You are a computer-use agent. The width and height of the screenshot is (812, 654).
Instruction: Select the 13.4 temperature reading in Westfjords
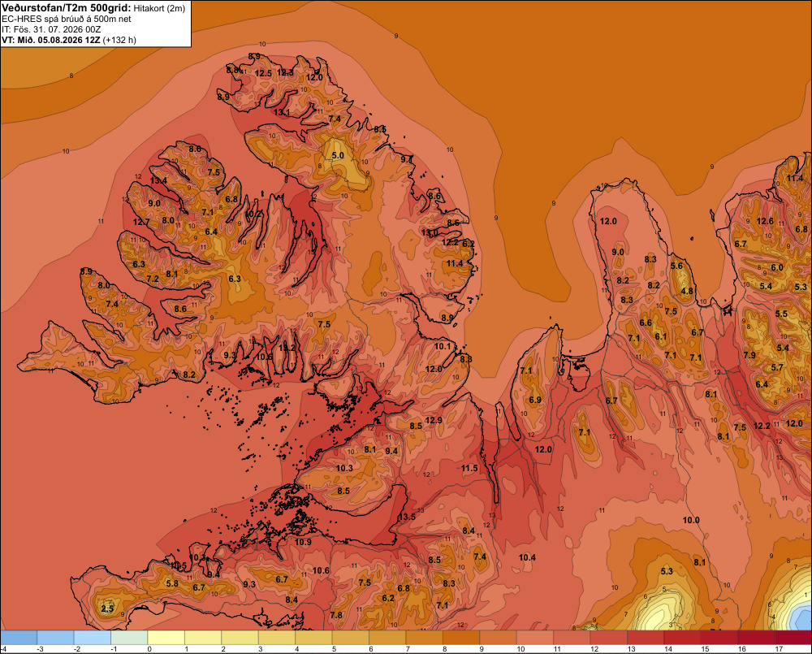pos(158,180)
